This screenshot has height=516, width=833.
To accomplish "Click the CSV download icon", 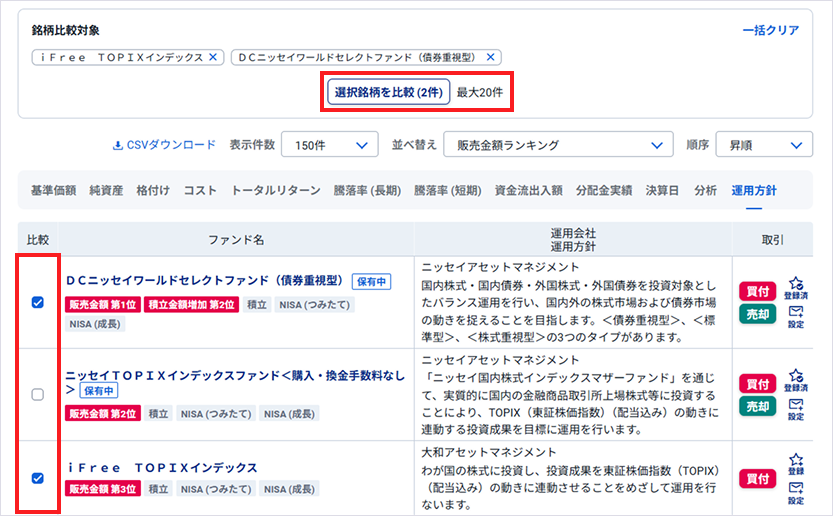I will pyautogui.click(x=117, y=145).
